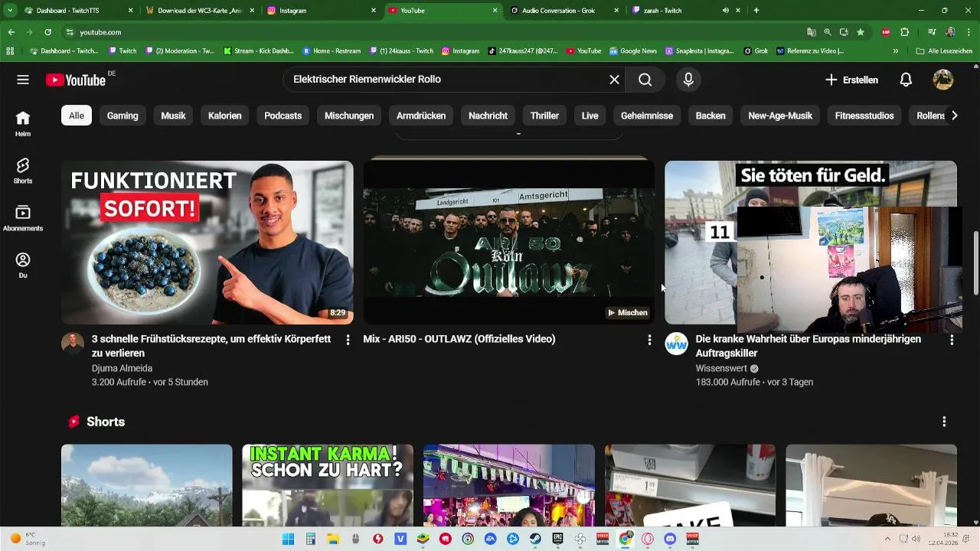This screenshot has width=980, height=551.
Task: Open the Chrome extensions puzzle icon
Action: (x=904, y=32)
